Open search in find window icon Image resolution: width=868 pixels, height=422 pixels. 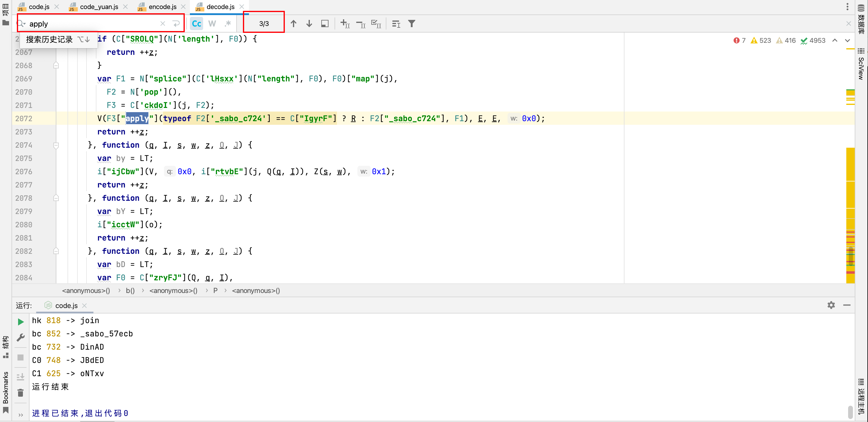[325, 24]
